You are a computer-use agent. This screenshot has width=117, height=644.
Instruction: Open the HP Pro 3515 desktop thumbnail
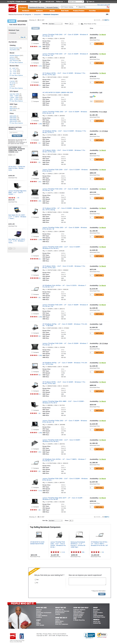(17, 161)
